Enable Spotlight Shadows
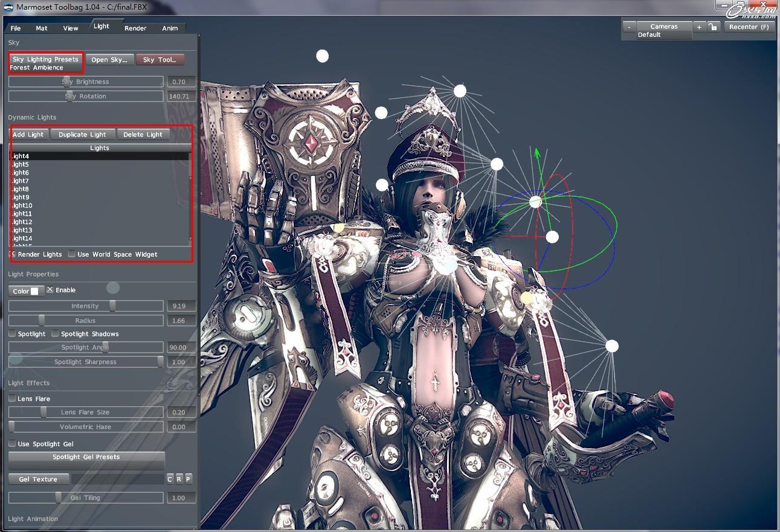Image resolution: width=780 pixels, height=532 pixels. point(56,333)
